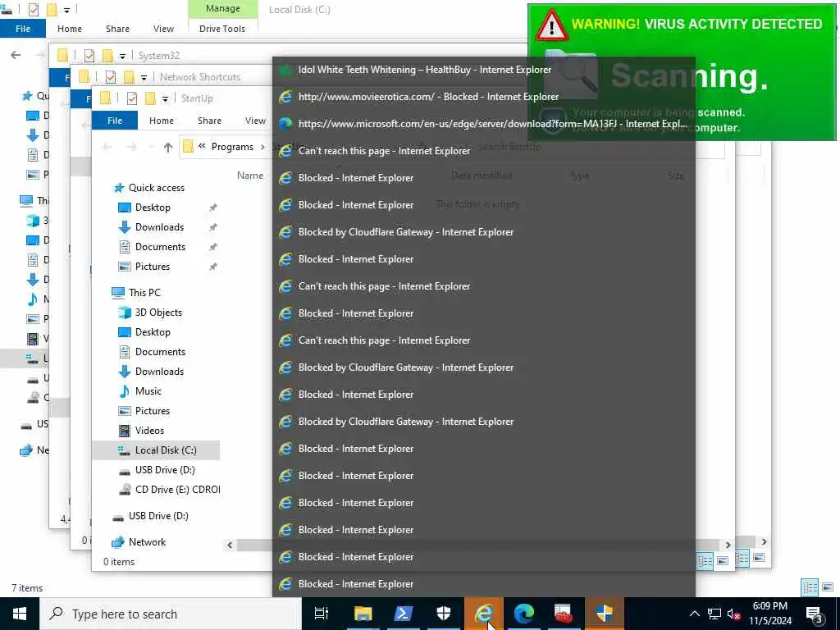Click the yellow-blue shield taskbar icon
The image size is (840, 630).
click(605, 614)
